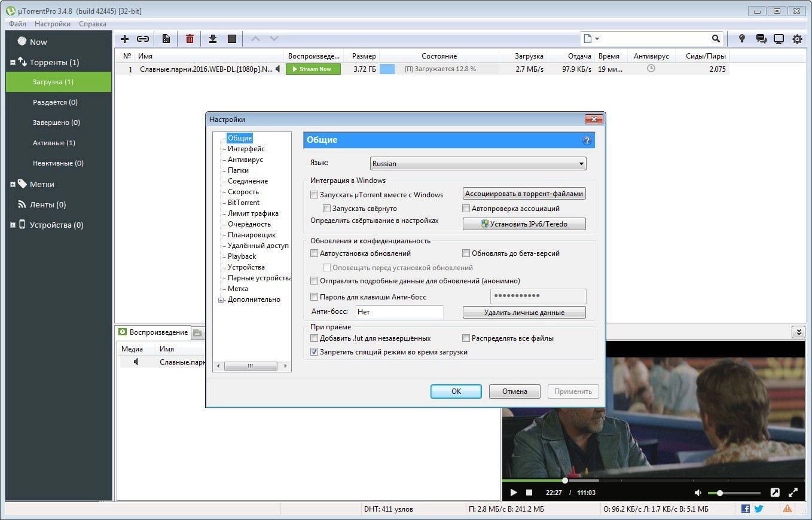Expand the Дополнительно settings tree node
Image resolution: width=812 pixels, height=520 pixels.
click(221, 299)
